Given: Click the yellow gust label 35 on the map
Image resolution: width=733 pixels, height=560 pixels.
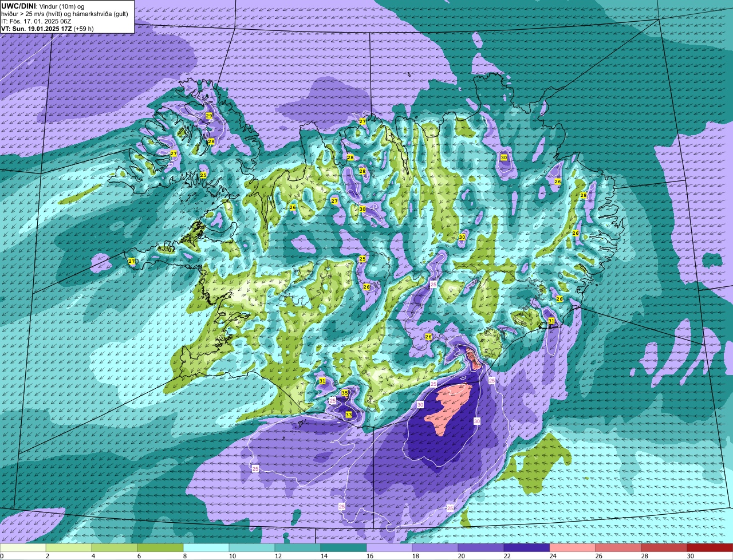Looking at the screenshot, I should click(345, 393).
